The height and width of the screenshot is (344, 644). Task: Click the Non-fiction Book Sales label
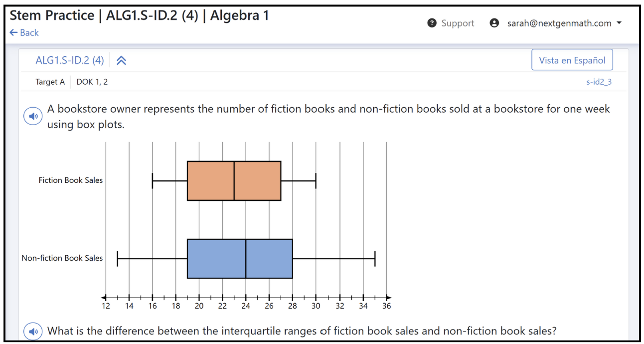(x=62, y=258)
